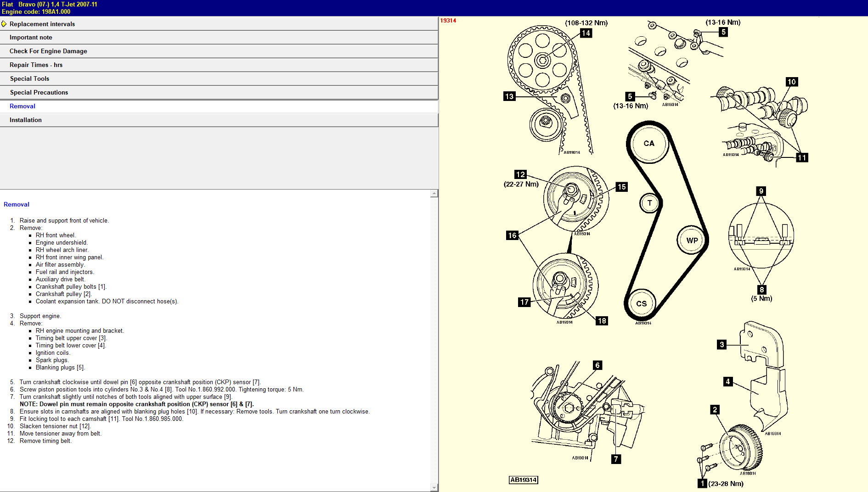This screenshot has width=868, height=492.
Task: Select Check For Engine Damage
Action: [x=219, y=51]
